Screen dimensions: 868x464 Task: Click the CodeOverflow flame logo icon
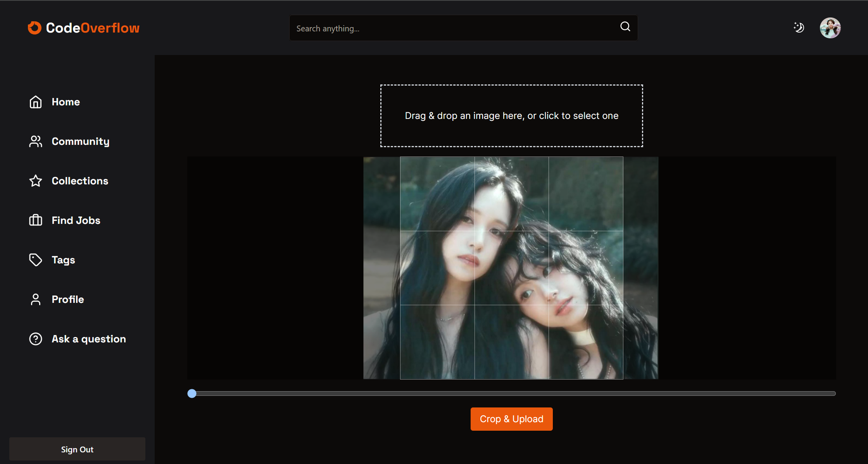coord(35,28)
